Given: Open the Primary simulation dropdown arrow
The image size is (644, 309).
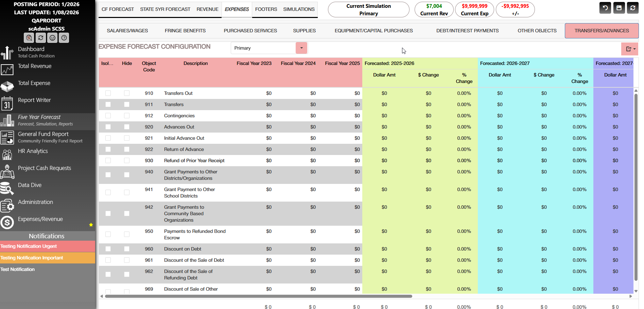Looking at the screenshot, I should click(x=301, y=48).
